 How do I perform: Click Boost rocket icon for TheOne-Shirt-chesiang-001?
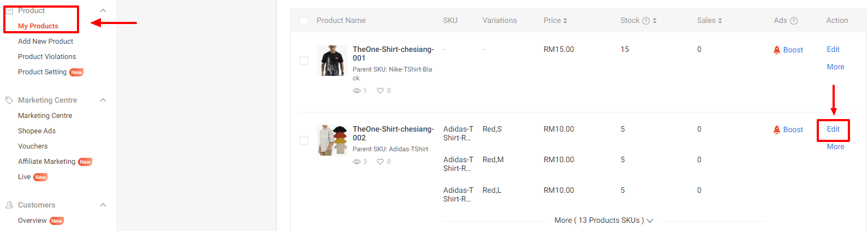click(x=777, y=50)
